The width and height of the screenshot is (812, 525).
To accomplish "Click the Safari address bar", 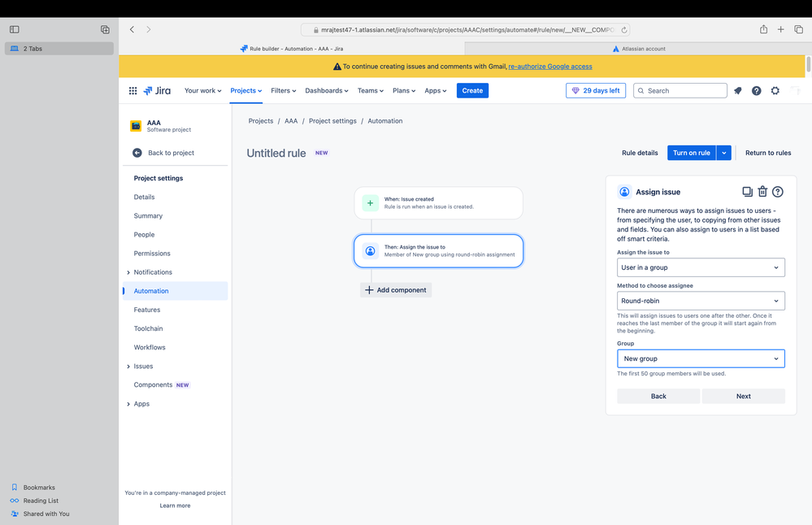I will coord(465,30).
